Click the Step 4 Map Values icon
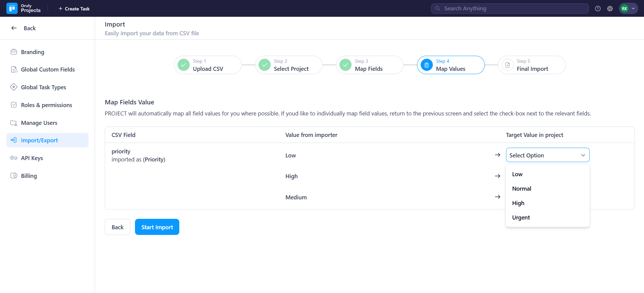644x293 pixels. point(426,65)
